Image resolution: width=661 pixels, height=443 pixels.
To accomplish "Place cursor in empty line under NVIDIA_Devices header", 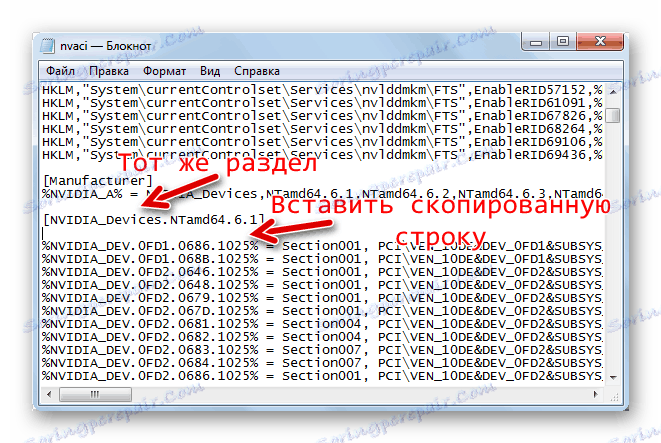I will [x=322, y=233].
